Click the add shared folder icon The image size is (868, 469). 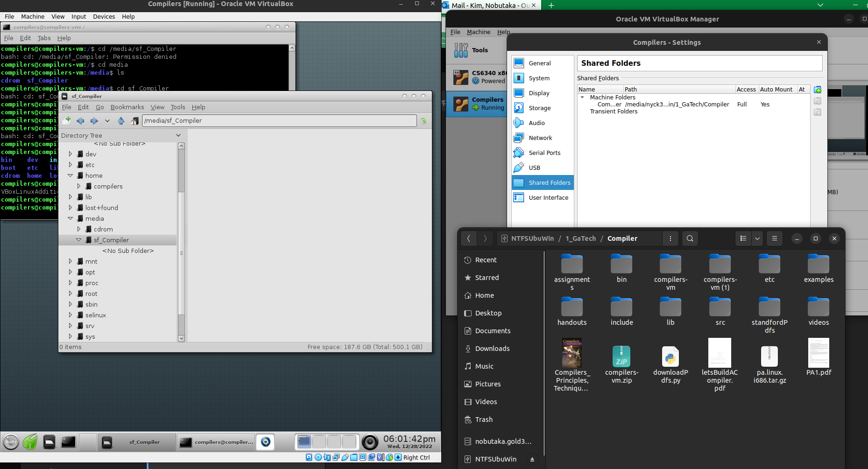(818, 90)
